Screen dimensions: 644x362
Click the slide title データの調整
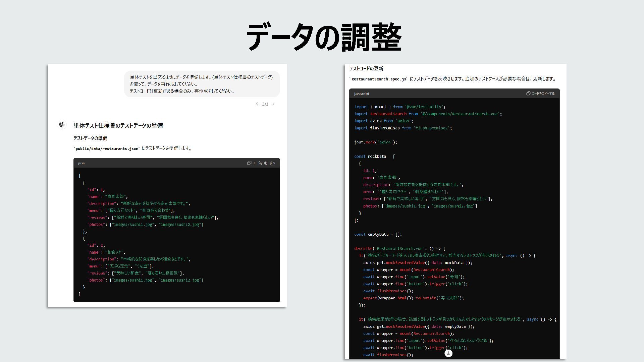point(324,37)
